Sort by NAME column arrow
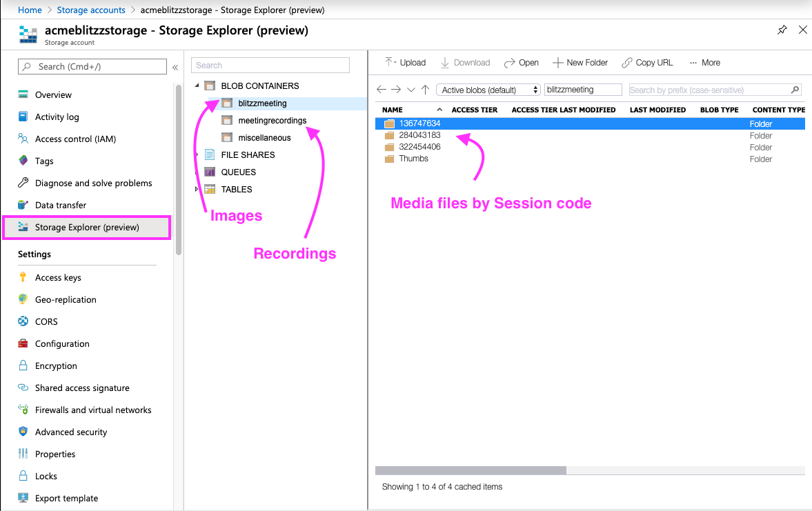 (439, 109)
